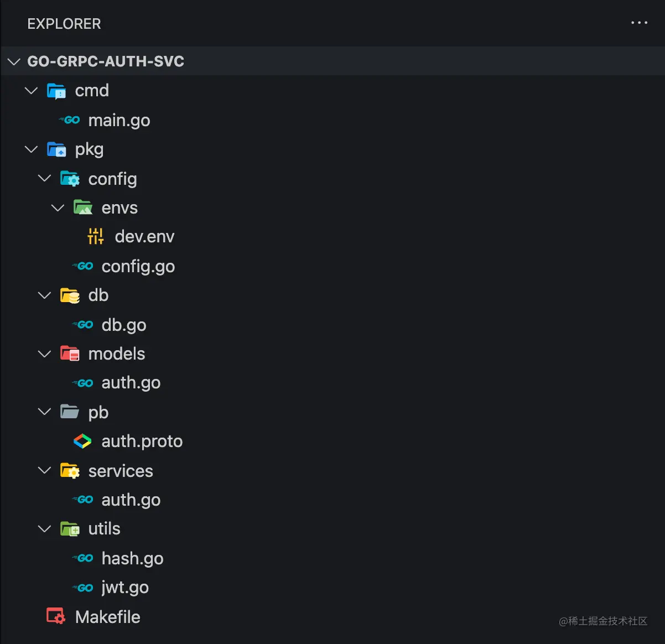665x644 pixels.
Task: Click the cmd folder icon
Action: pos(56,91)
